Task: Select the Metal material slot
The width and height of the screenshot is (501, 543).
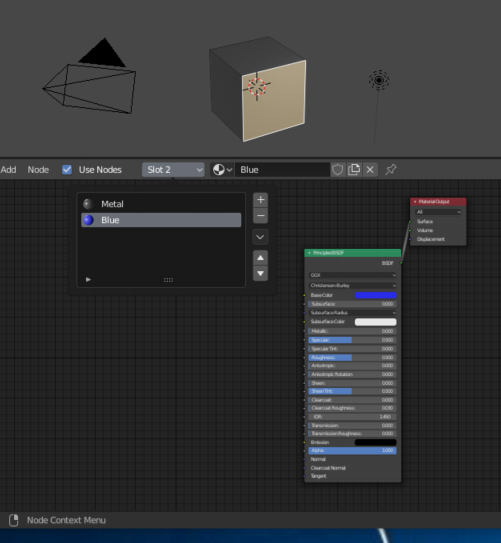Action: [x=161, y=204]
